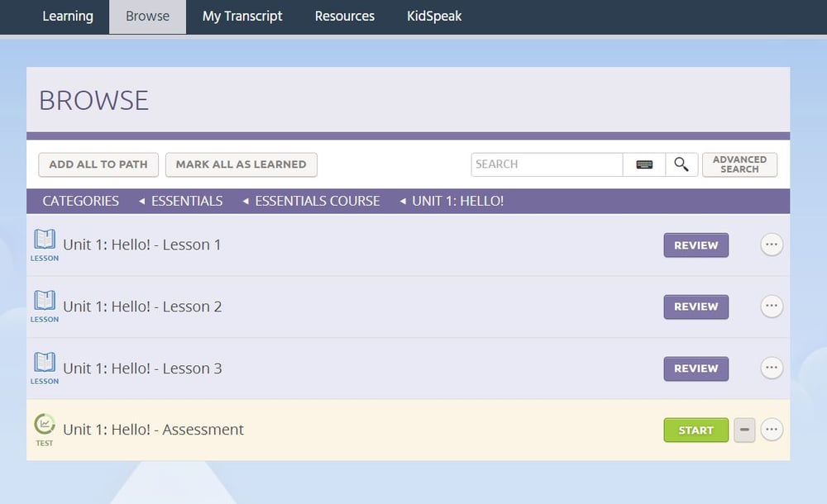
Task: Select the Test icon next to the Assessment
Action: [x=44, y=425]
